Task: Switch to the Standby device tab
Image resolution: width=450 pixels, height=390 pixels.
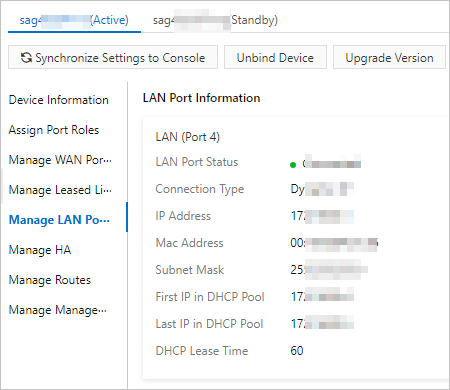Action: (215, 20)
